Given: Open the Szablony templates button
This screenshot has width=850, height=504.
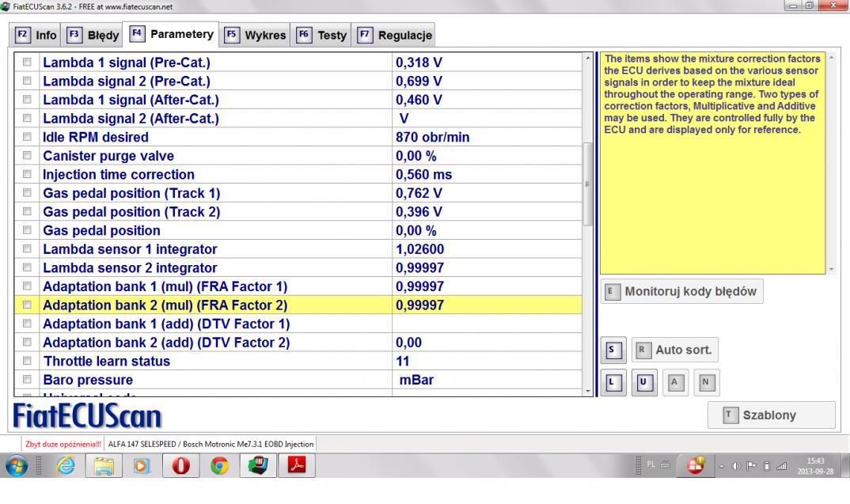Looking at the screenshot, I should [770, 415].
